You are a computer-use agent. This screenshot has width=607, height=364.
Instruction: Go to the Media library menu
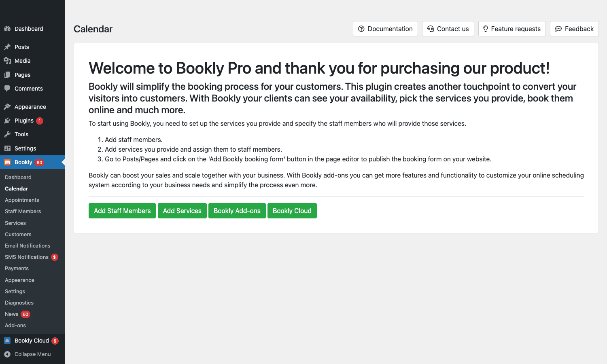coord(32,61)
